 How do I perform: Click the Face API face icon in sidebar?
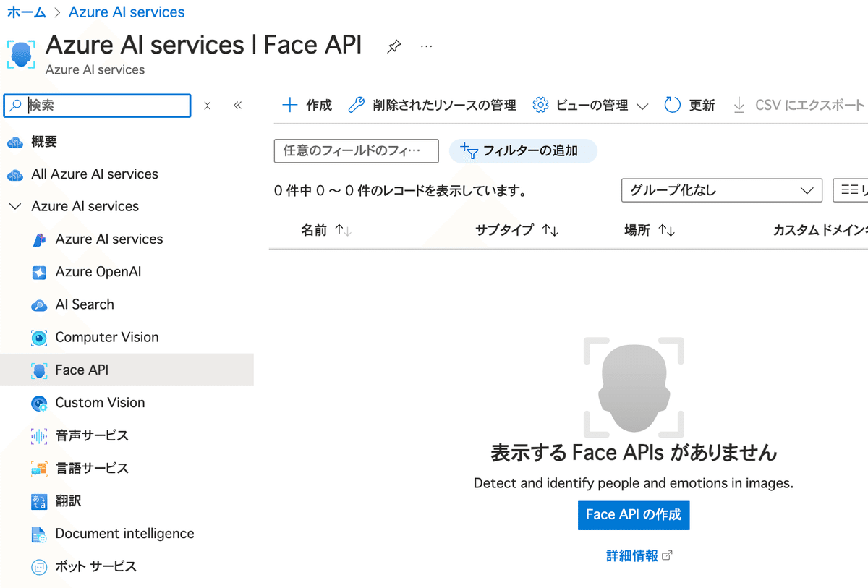point(39,370)
